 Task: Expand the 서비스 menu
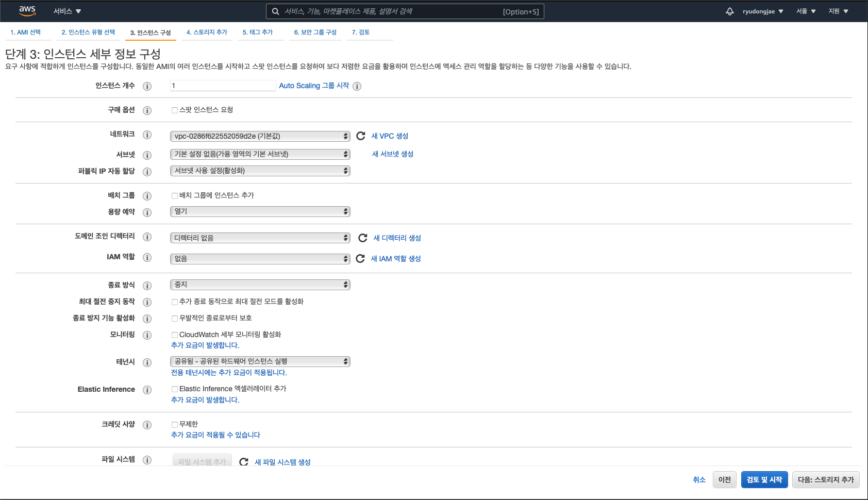click(x=67, y=11)
